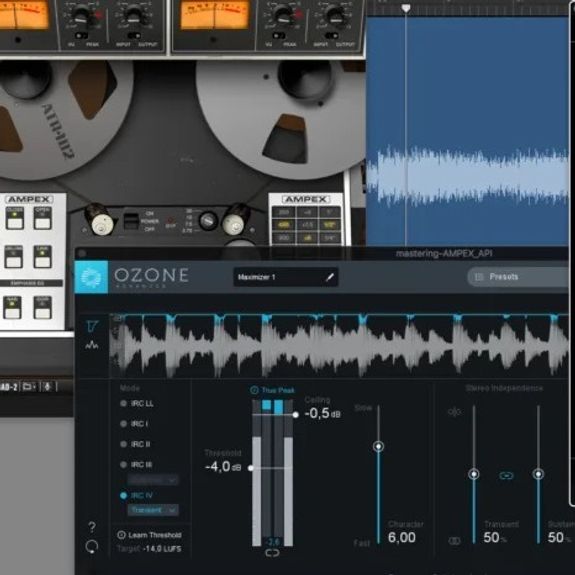Click the Character slider handle

tap(378, 446)
